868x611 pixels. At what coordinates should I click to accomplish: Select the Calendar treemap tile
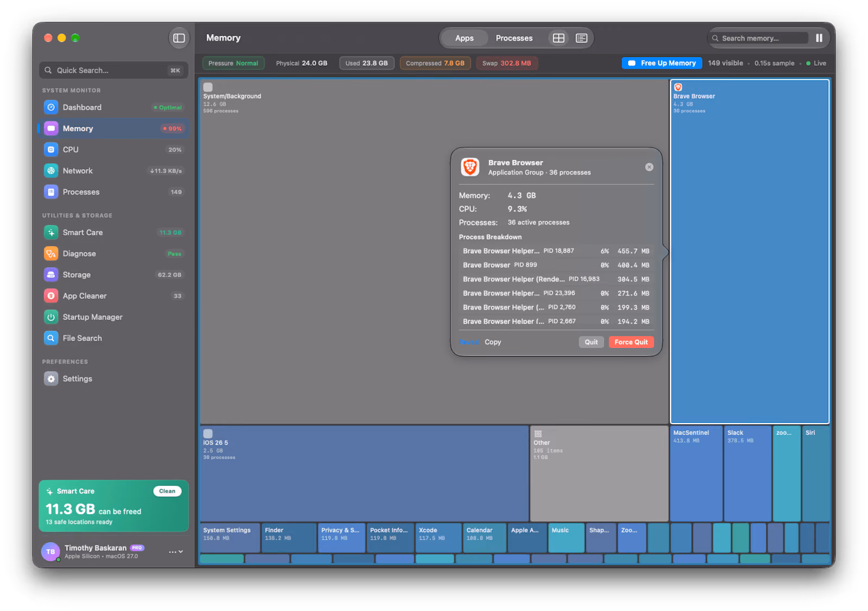point(485,538)
